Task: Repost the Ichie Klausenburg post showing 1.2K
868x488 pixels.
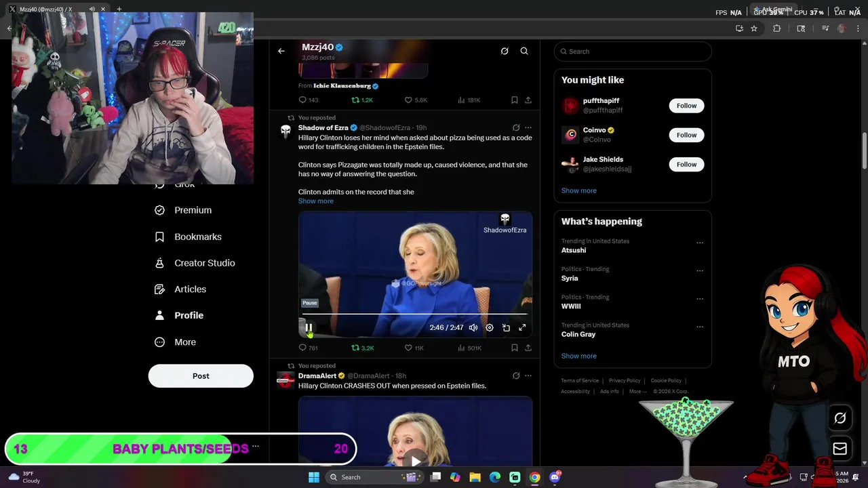Action: [x=361, y=100]
